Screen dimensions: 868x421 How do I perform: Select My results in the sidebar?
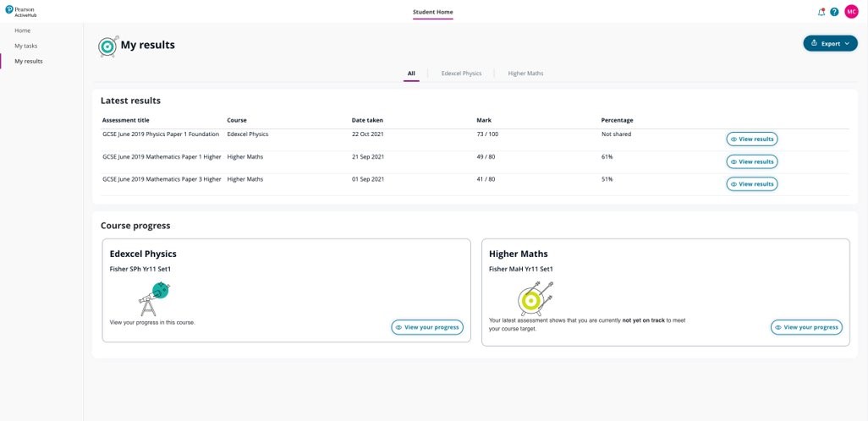28,62
